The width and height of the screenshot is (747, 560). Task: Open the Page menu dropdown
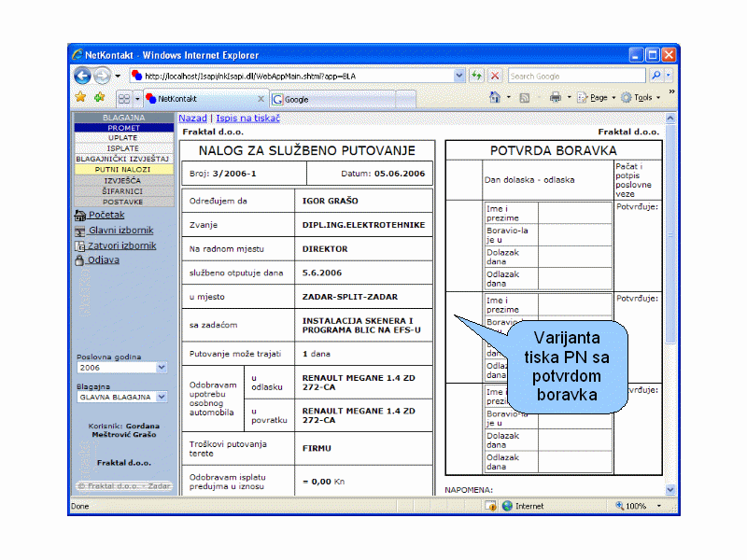click(598, 97)
